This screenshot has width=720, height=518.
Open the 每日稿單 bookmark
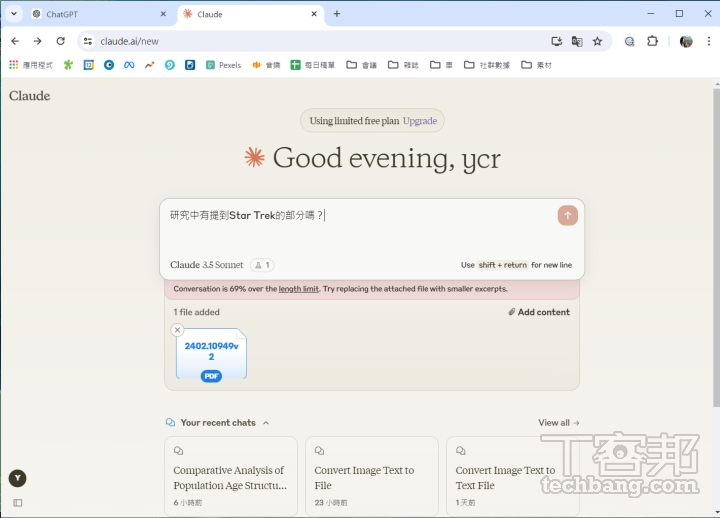click(313, 65)
